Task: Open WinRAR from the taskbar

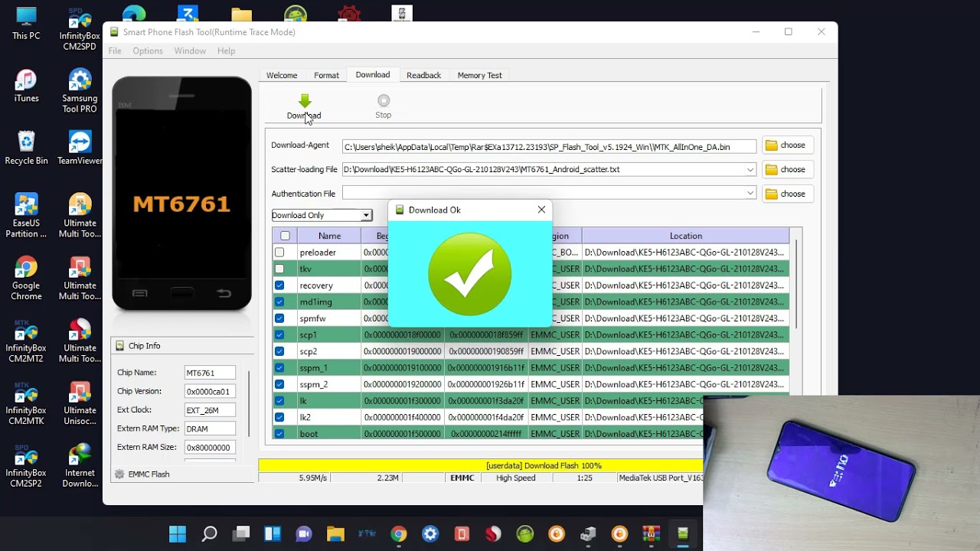Action: [x=651, y=534]
